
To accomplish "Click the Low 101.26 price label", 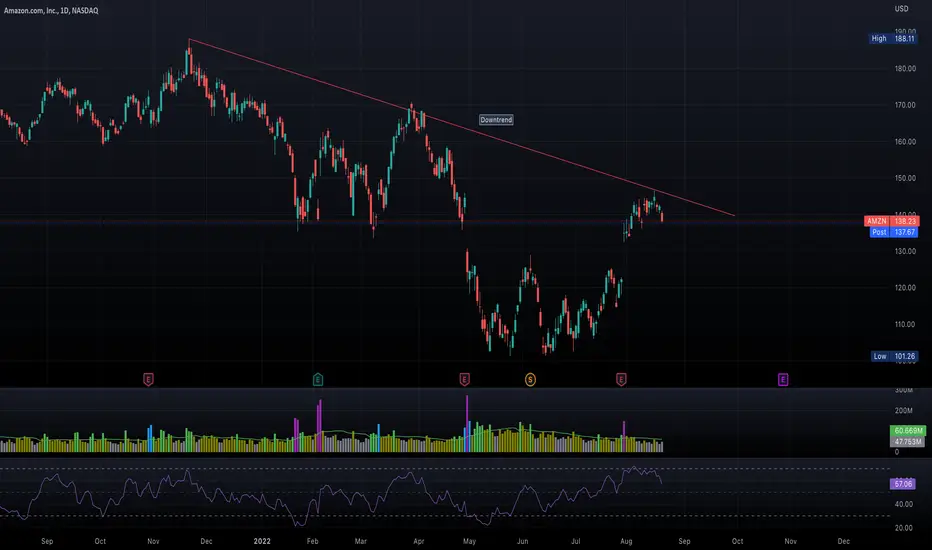I will pyautogui.click(x=895, y=357).
